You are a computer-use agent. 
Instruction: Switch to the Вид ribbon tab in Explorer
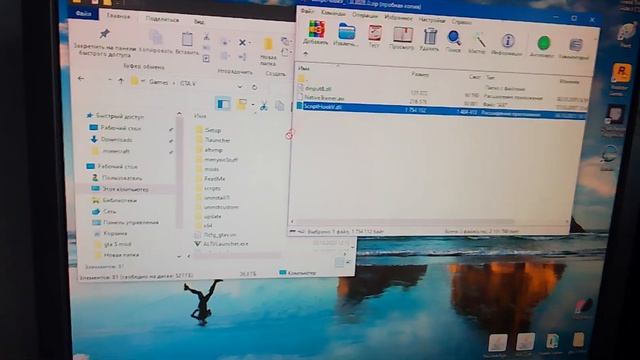[x=199, y=22]
